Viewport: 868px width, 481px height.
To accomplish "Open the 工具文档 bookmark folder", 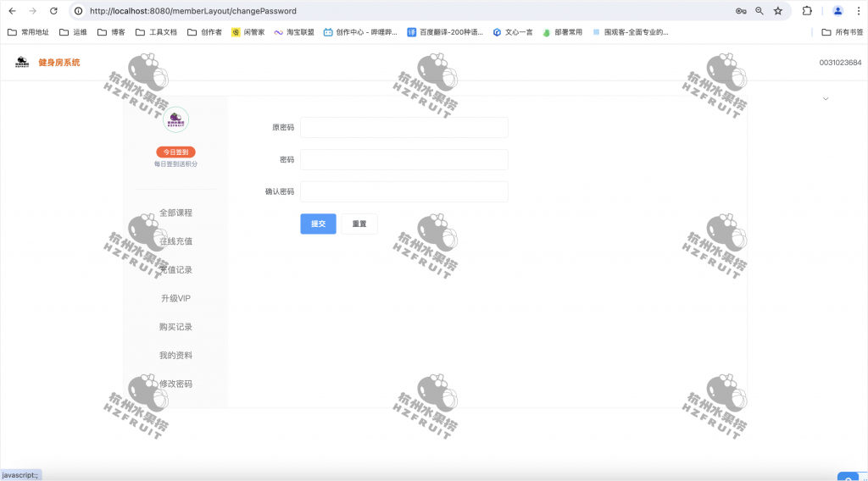I will [x=156, y=32].
